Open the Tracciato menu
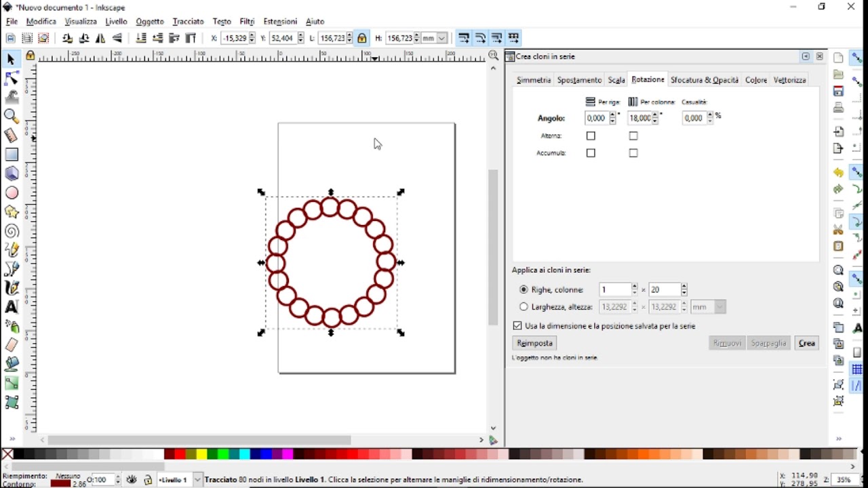Image resolution: width=868 pixels, height=488 pixels. [188, 22]
